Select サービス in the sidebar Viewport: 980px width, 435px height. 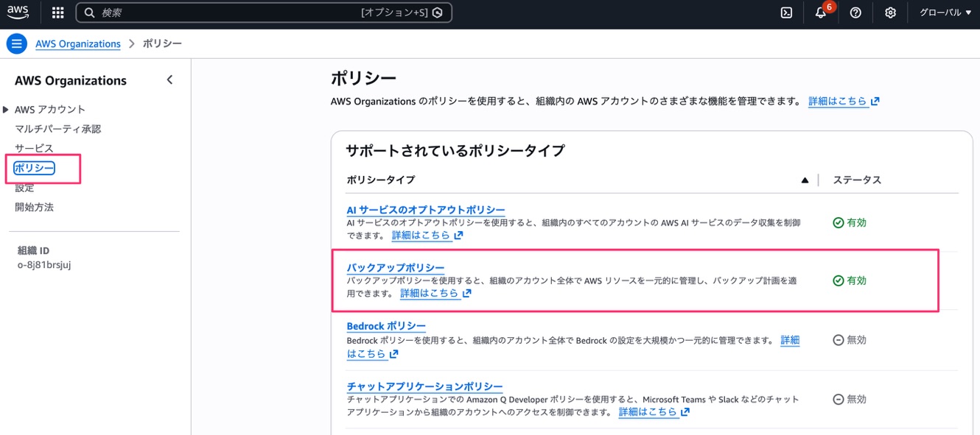[x=33, y=146]
